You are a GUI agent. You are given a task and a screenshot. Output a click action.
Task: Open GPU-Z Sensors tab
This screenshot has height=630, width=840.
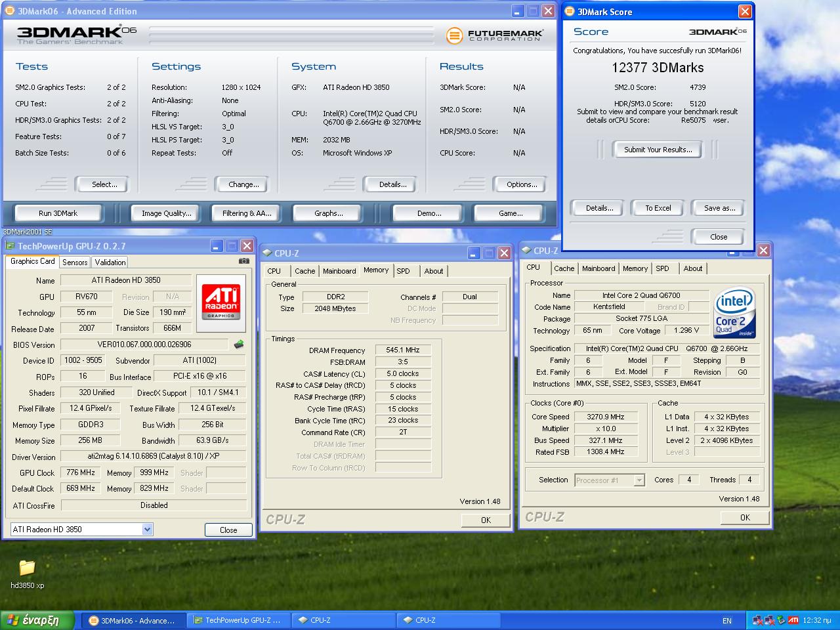75,262
